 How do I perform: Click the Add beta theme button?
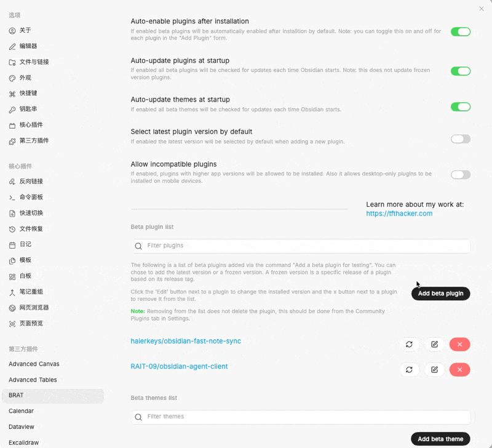[440, 439]
